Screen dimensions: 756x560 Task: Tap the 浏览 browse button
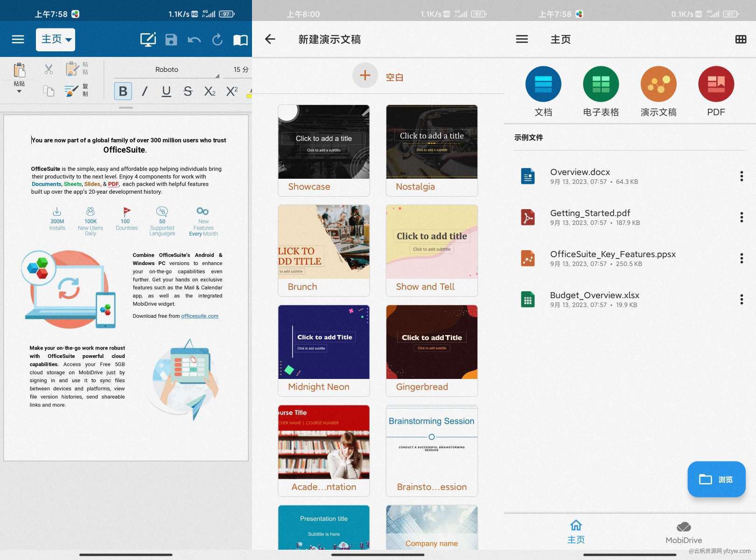pyautogui.click(x=716, y=479)
